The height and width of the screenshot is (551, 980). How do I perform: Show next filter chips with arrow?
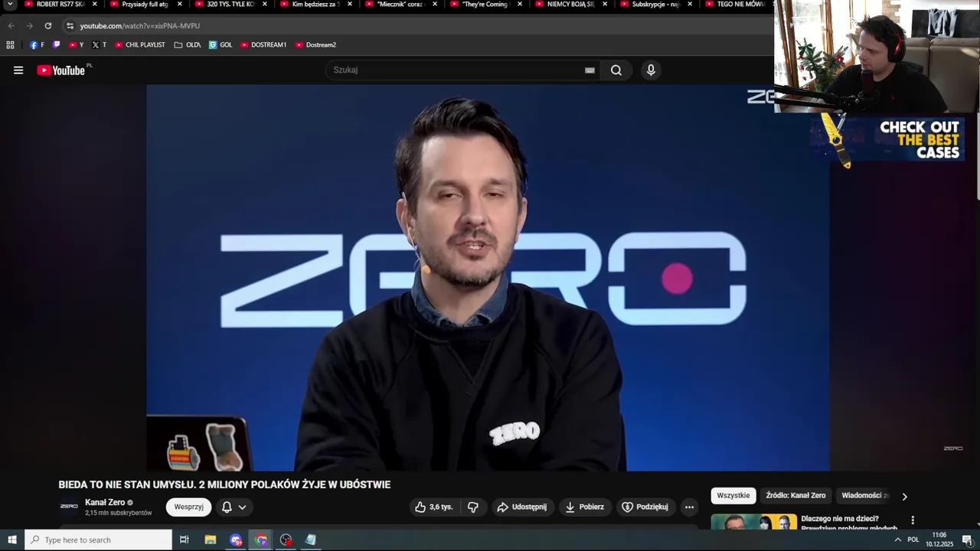tap(904, 496)
